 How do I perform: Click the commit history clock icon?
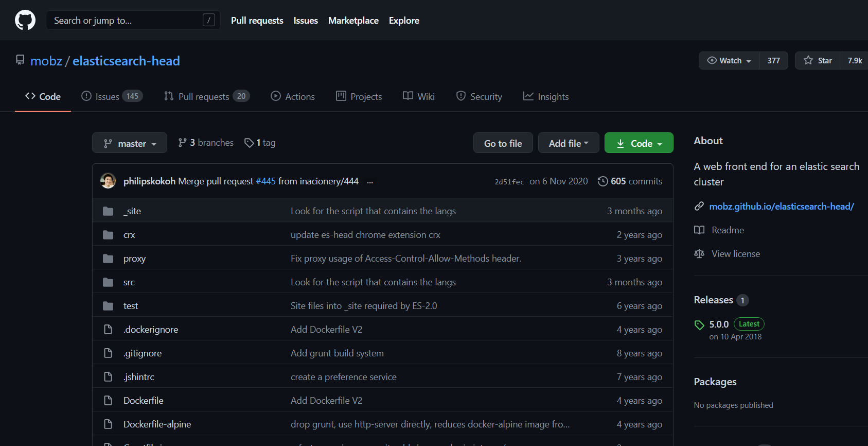(x=603, y=181)
